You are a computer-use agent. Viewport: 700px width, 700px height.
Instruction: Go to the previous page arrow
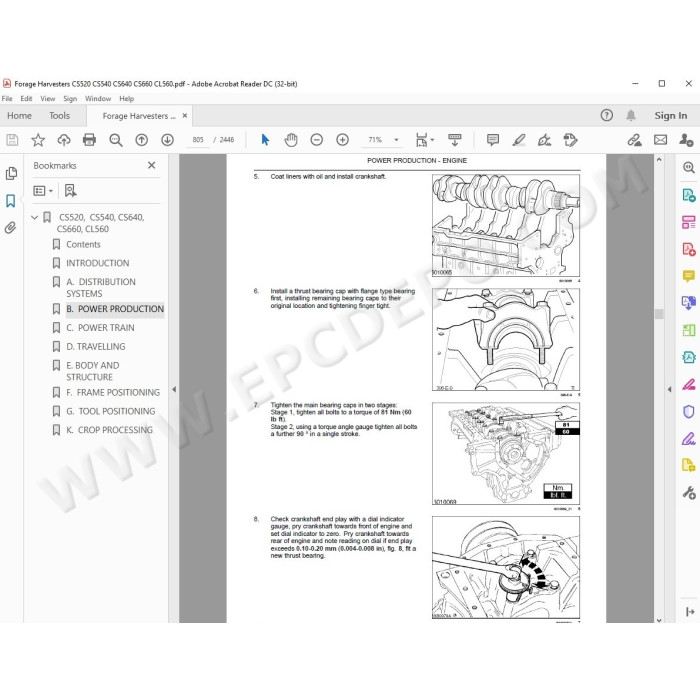pos(142,140)
